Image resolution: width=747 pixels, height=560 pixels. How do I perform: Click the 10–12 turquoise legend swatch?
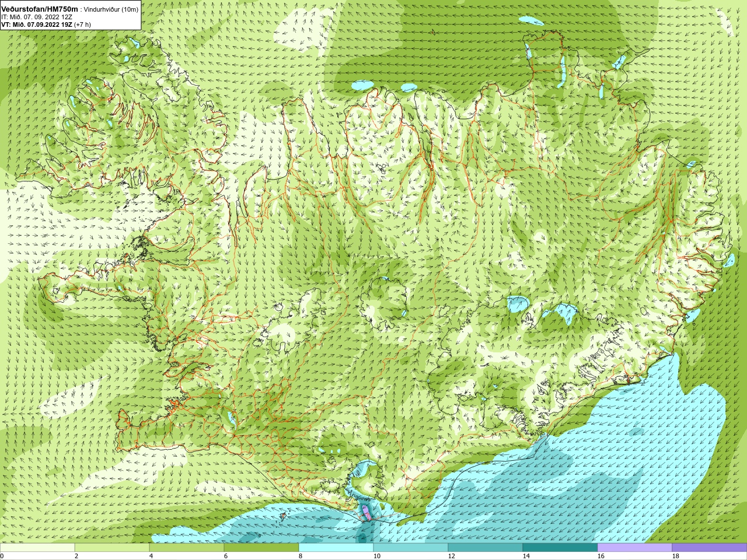point(411,548)
